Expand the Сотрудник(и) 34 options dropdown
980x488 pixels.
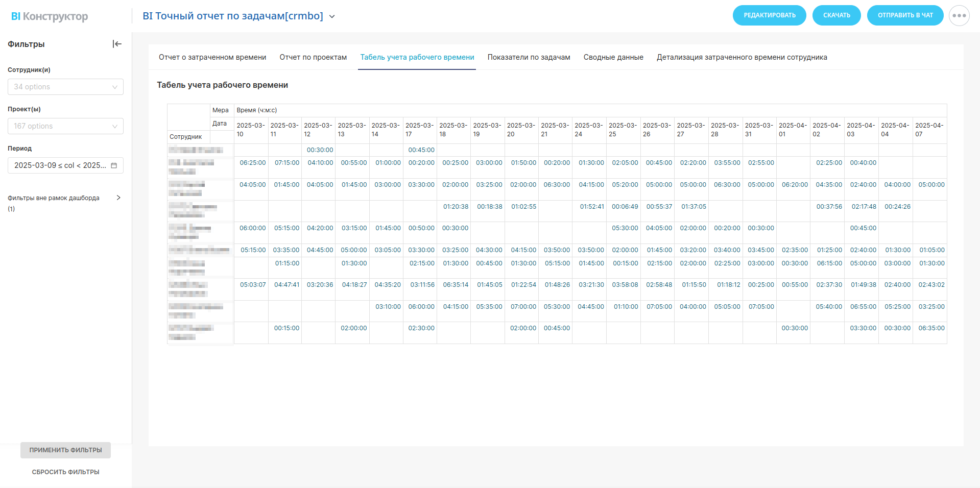coord(65,87)
